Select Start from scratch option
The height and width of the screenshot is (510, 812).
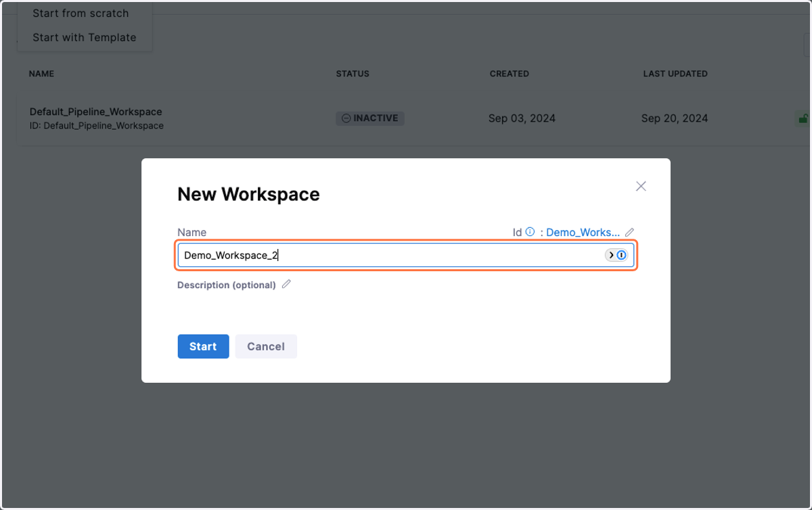point(81,13)
